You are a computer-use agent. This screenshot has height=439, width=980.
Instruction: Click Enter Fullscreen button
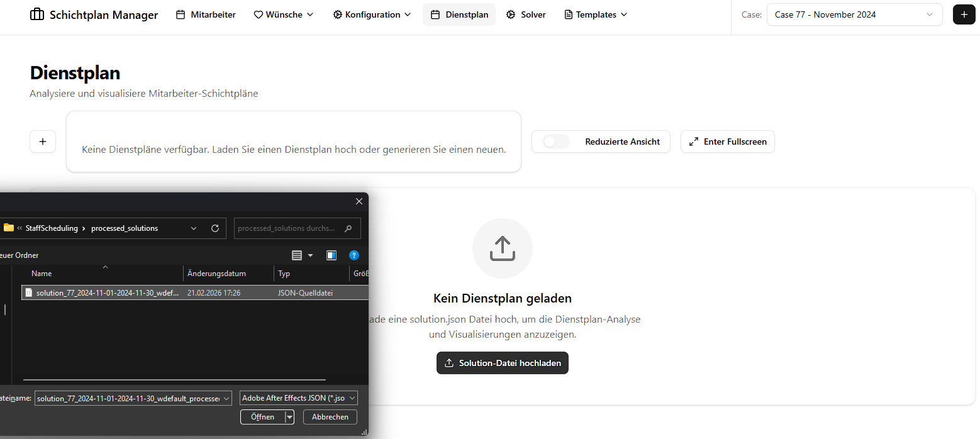point(727,142)
